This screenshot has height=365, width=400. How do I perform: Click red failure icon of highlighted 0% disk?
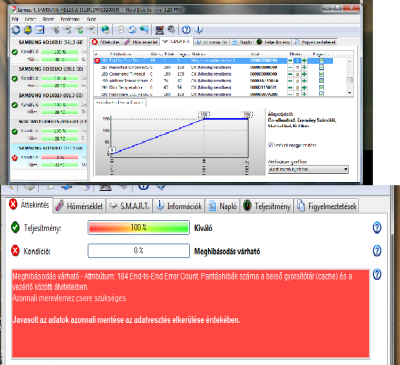point(14,158)
